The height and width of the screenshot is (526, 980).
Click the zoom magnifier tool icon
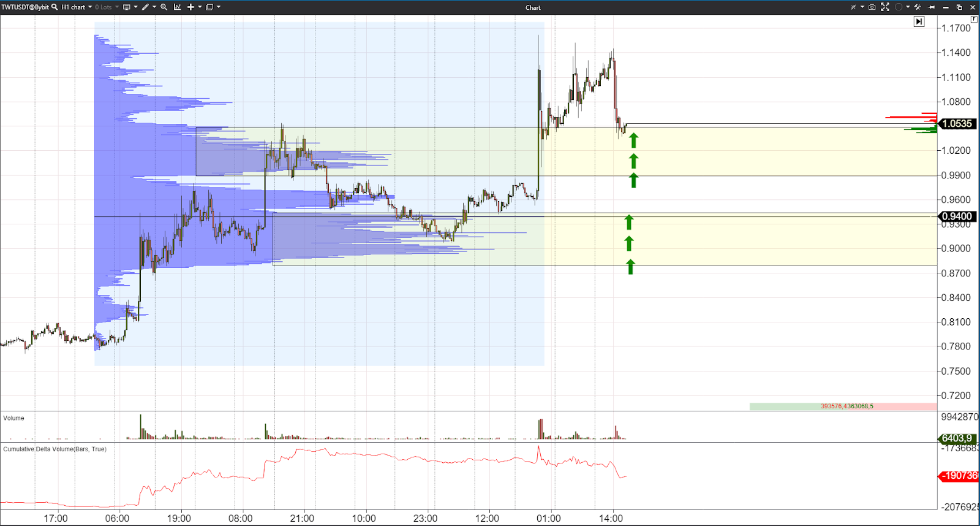pos(164,7)
